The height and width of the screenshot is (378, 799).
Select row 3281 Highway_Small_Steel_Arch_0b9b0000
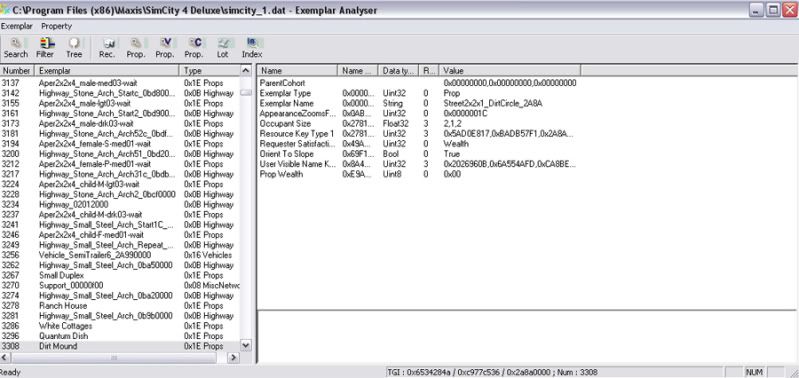click(x=120, y=316)
